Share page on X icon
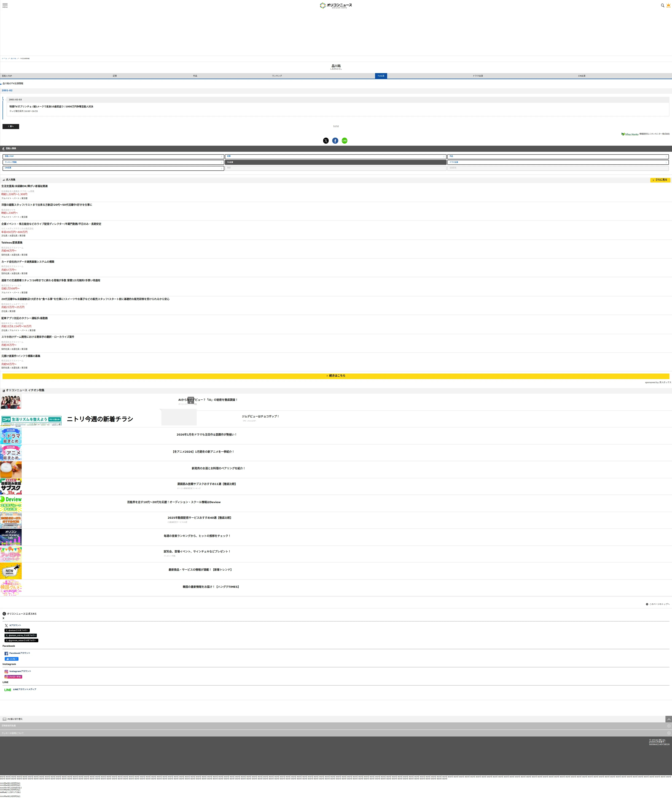The image size is (672, 798). click(x=326, y=140)
